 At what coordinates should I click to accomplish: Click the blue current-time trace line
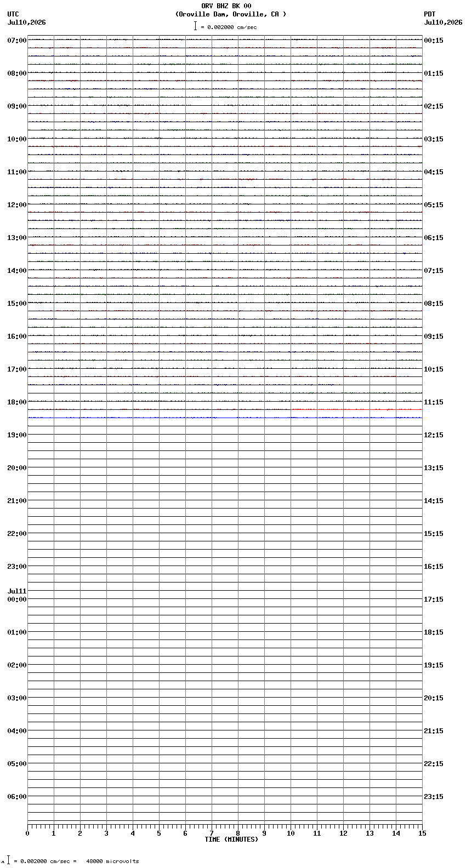(x=225, y=418)
